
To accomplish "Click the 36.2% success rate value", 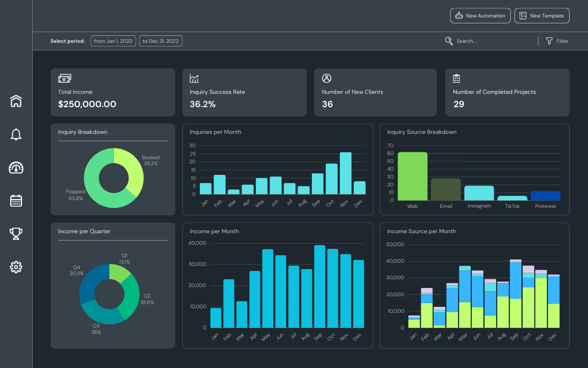I will (203, 104).
